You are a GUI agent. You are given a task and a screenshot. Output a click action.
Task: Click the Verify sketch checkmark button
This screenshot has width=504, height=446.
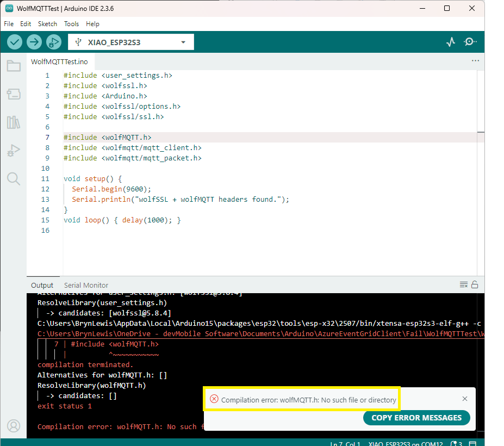[x=15, y=42]
